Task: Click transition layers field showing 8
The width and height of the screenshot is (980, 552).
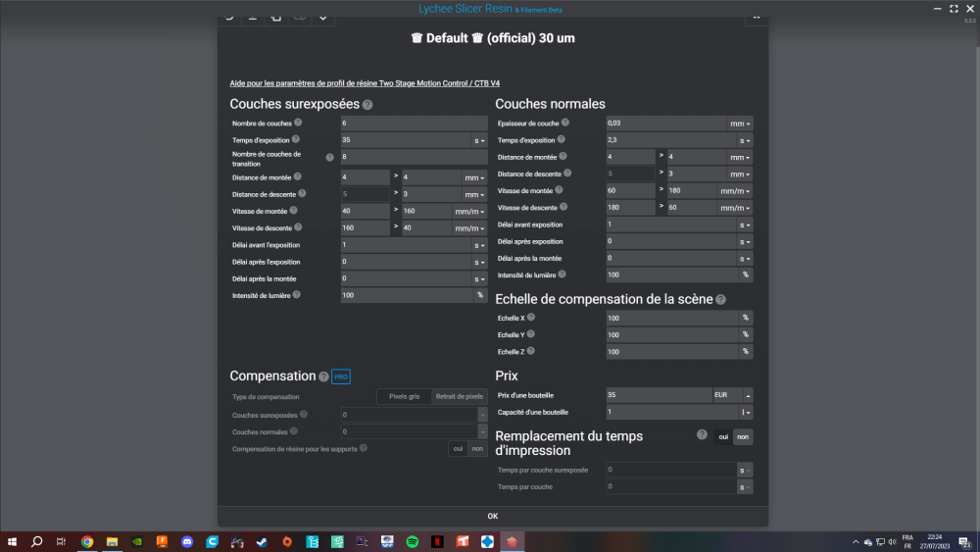Action: 414,157
